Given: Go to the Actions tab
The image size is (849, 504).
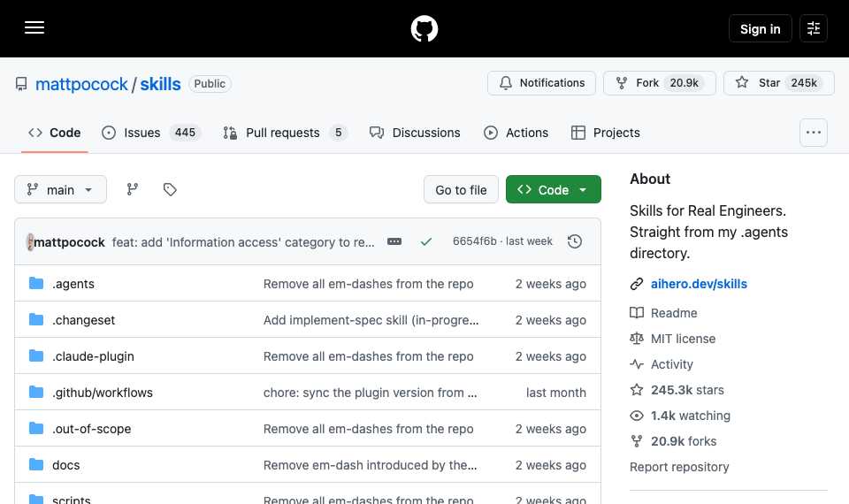Looking at the screenshot, I should pyautogui.click(x=516, y=133).
